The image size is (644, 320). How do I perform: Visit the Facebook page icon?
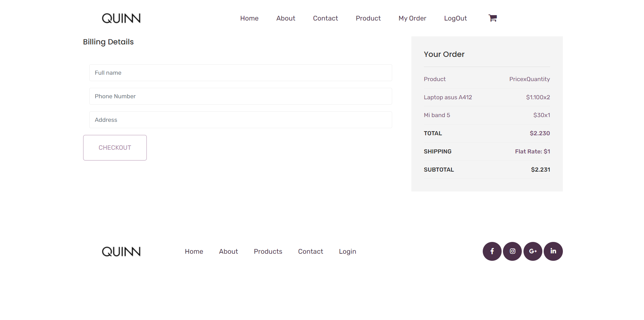tap(492, 251)
